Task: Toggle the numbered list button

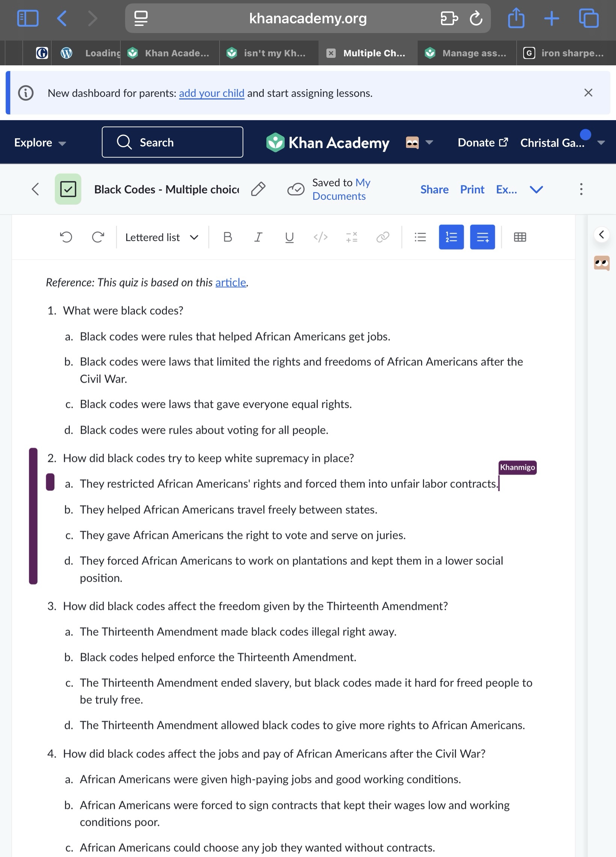Action: pyautogui.click(x=451, y=237)
